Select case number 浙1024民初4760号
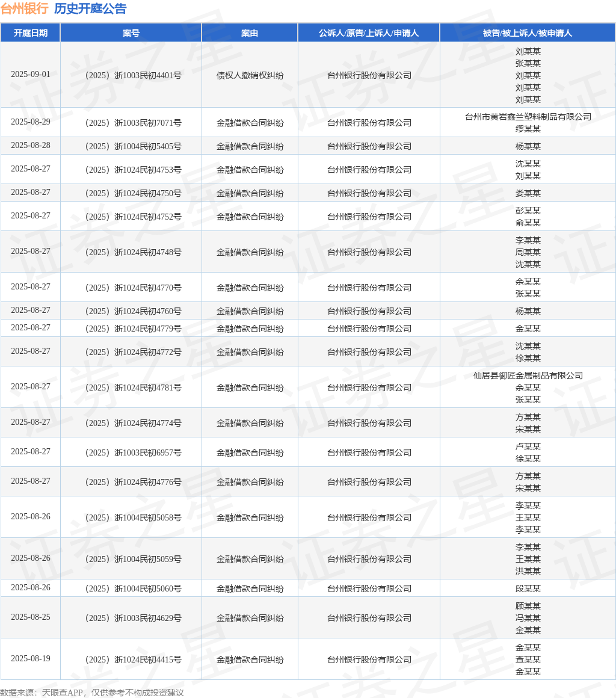616x698 pixels. click(x=133, y=311)
